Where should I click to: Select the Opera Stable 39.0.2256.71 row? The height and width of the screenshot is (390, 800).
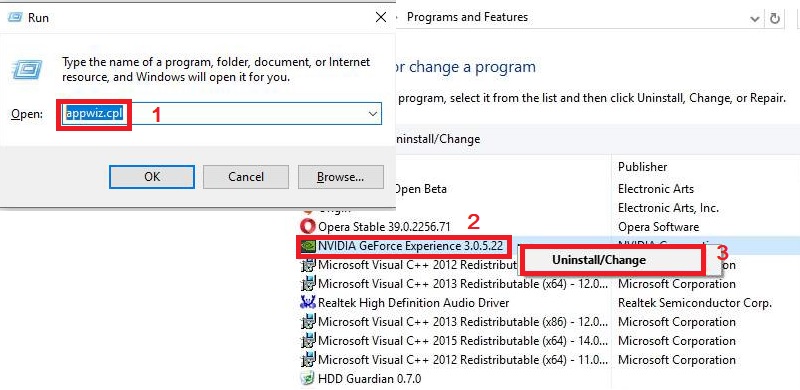point(384,227)
